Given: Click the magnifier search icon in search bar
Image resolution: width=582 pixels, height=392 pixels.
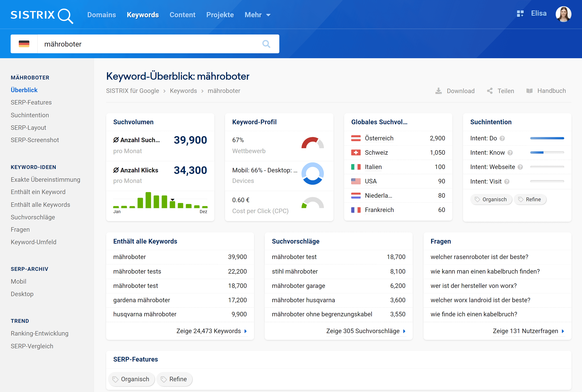Looking at the screenshot, I should coord(266,44).
